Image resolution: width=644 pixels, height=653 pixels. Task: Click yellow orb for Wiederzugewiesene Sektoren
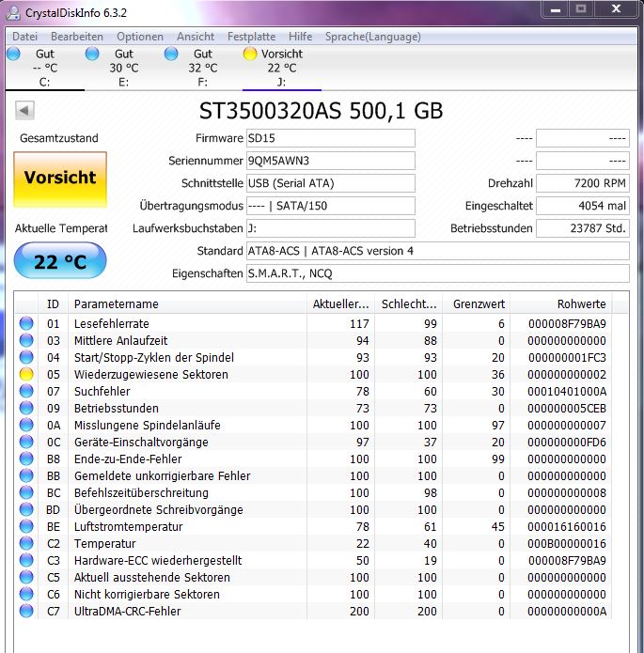click(x=26, y=374)
